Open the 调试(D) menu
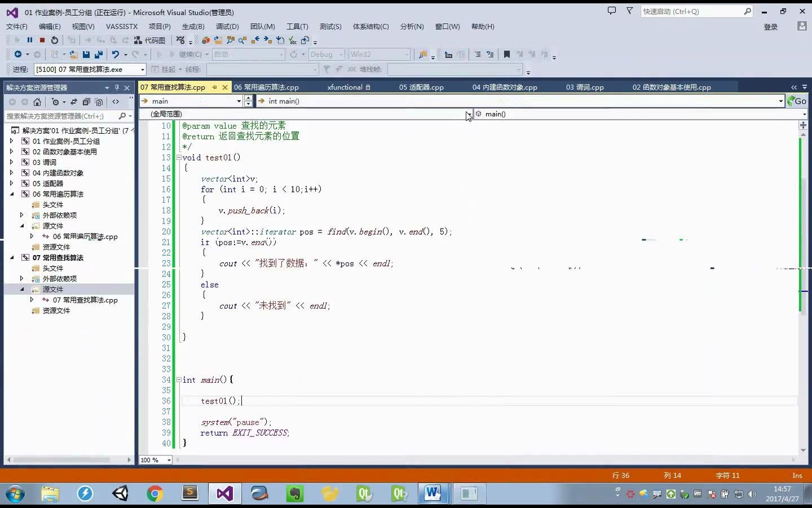The height and width of the screenshot is (508, 812). tap(227, 27)
